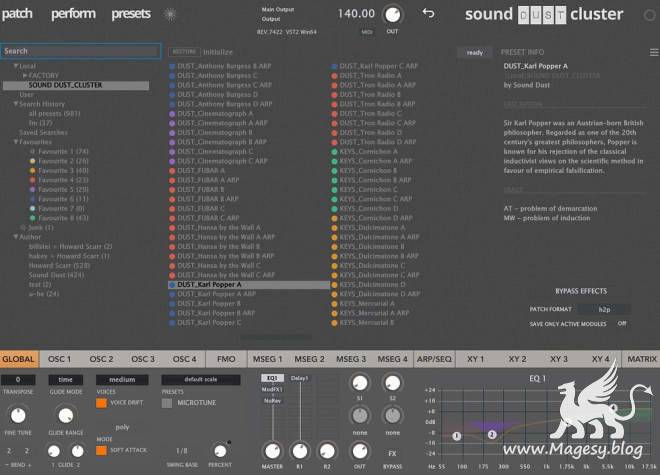
Task: Select the SOUND DUST_CLUSTER folder
Action: click(76, 85)
